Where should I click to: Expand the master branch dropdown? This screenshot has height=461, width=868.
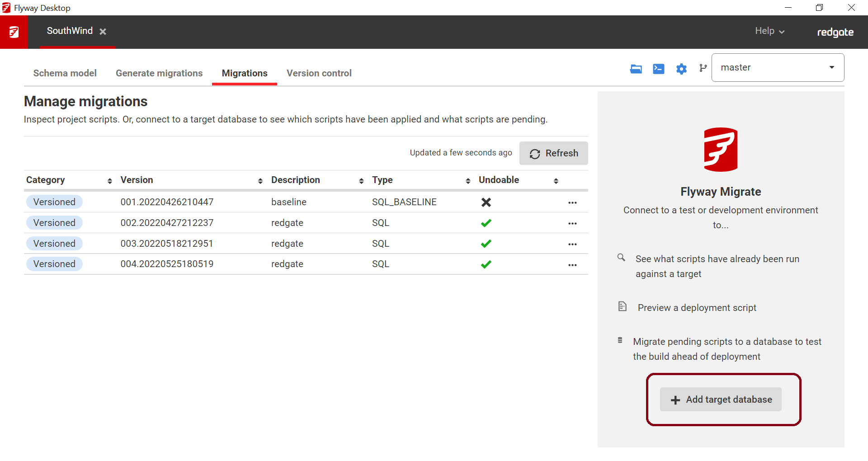pos(831,67)
